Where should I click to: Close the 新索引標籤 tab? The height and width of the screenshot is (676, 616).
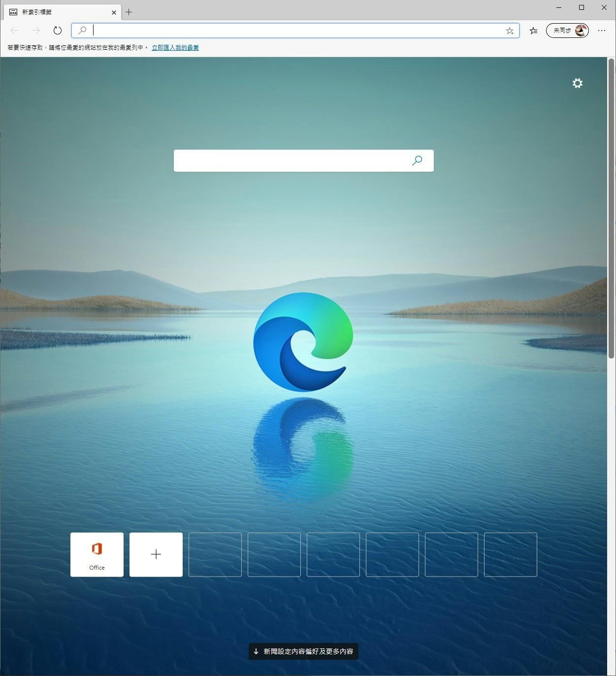(x=114, y=12)
